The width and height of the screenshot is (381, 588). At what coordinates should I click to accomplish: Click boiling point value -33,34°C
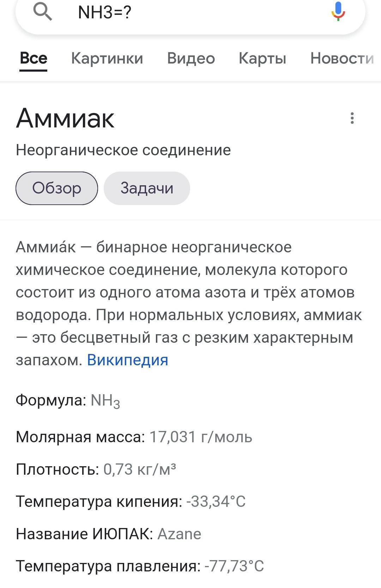coord(216,501)
